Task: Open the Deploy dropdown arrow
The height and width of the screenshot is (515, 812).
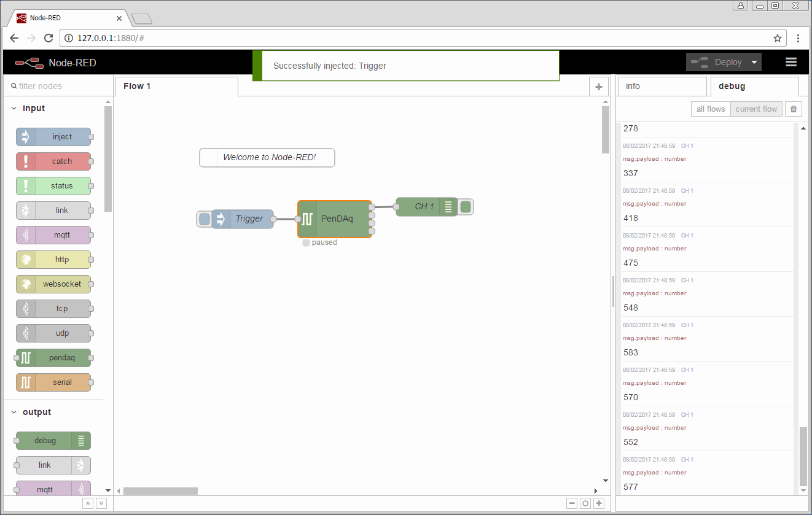Action: tap(754, 62)
